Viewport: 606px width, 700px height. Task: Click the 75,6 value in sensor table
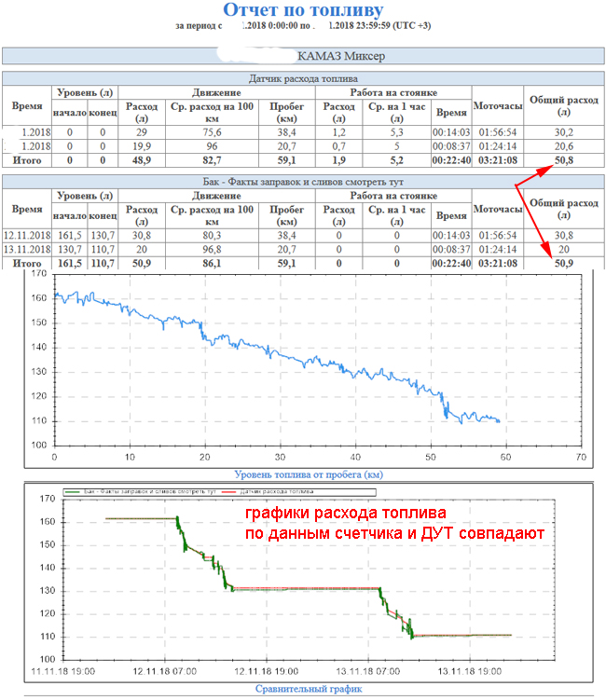[213, 132]
